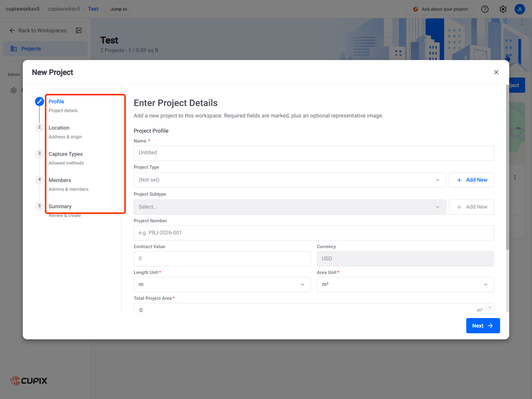
Task: Click the three-dot menu on project card
Action: (515, 177)
